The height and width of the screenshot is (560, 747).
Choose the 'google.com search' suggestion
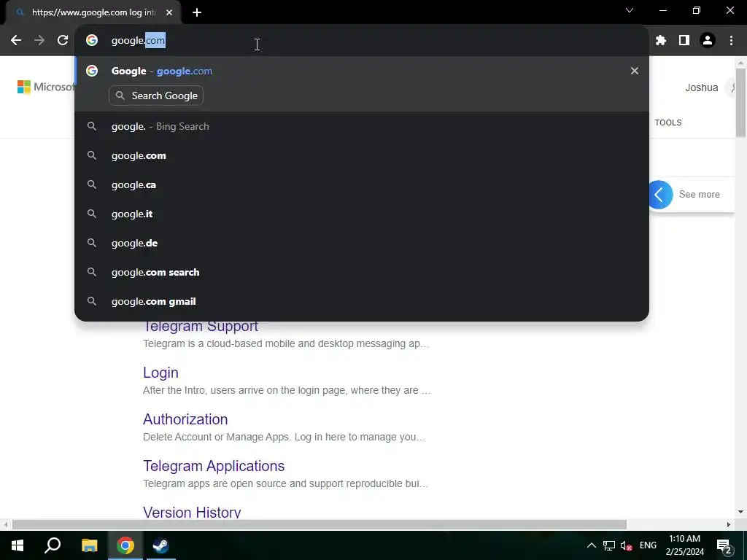[362, 273]
